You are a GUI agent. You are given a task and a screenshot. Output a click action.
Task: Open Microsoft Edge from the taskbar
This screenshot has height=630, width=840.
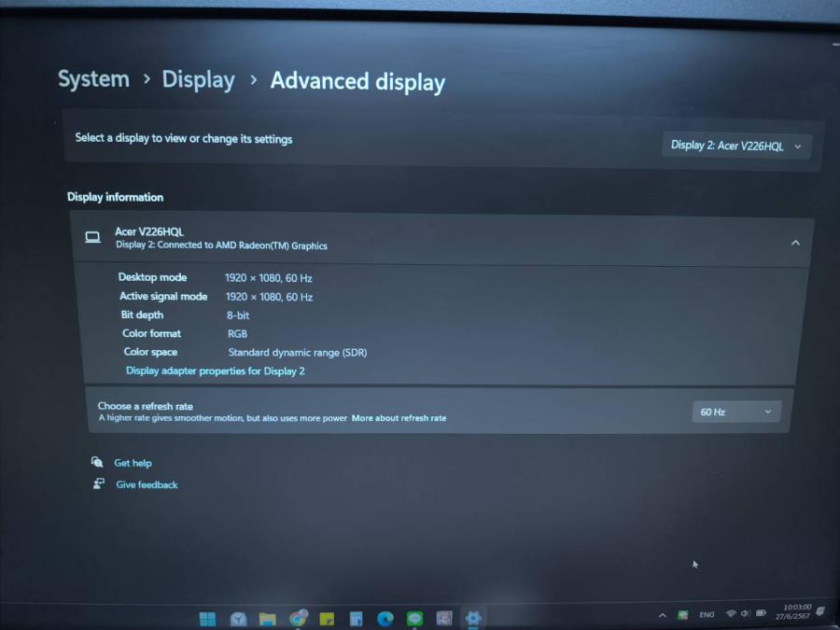coord(385,619)
